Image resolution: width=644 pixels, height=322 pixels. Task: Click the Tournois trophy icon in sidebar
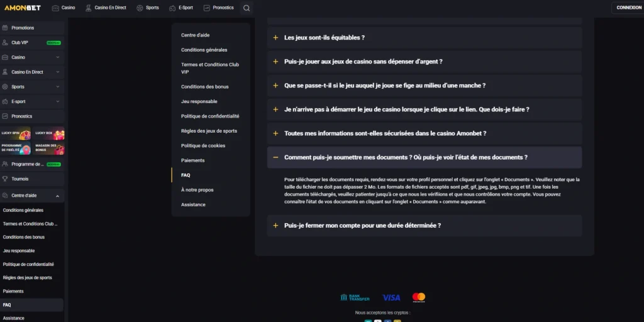(5, 179)
